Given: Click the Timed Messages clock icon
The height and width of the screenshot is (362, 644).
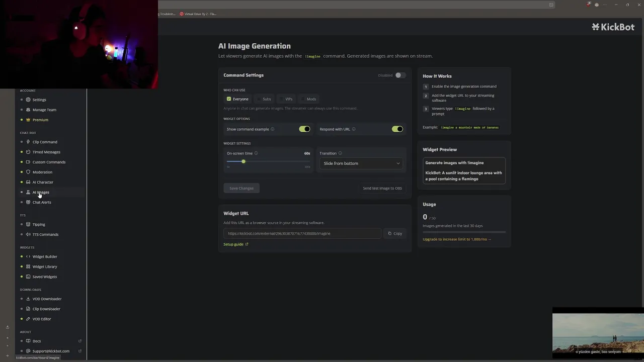Looking at the screenshot, I should 28,152.
